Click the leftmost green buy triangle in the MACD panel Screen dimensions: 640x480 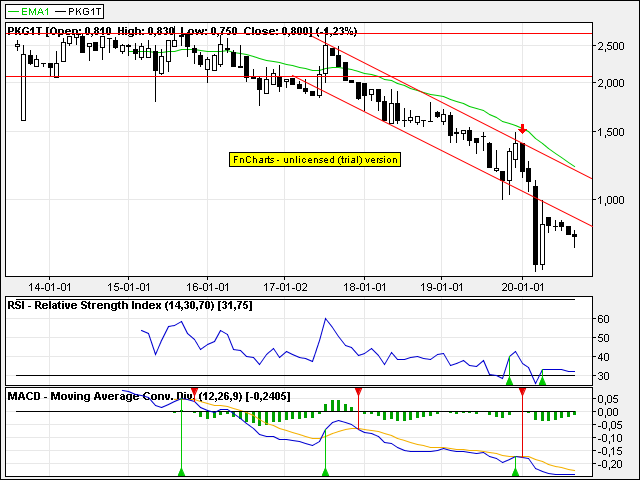(x=182, y=472)
